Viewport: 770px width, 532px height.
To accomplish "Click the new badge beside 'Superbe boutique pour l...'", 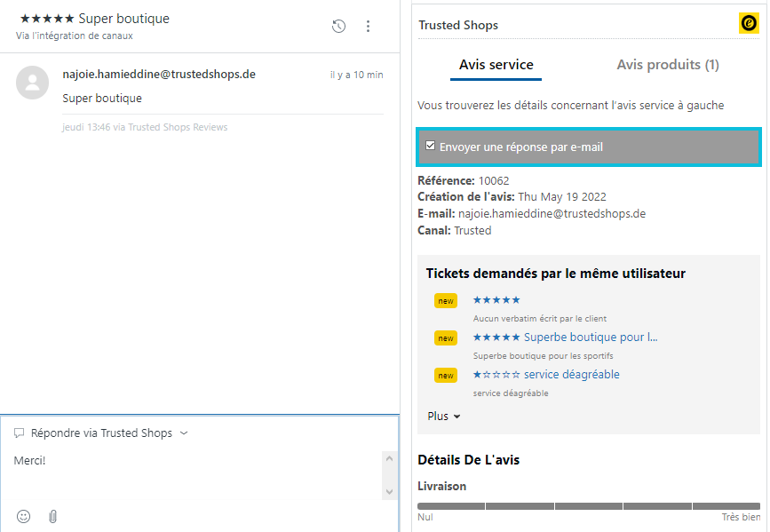I will click(x=446, y=338).
